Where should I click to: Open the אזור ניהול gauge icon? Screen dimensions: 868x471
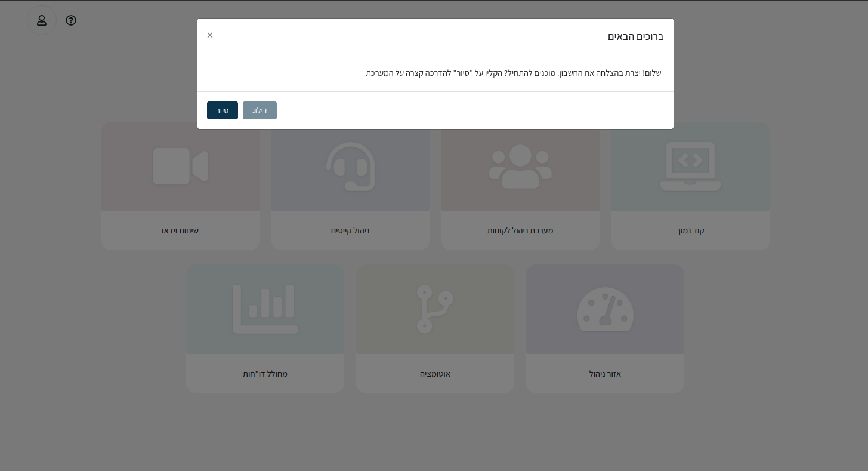605,309
